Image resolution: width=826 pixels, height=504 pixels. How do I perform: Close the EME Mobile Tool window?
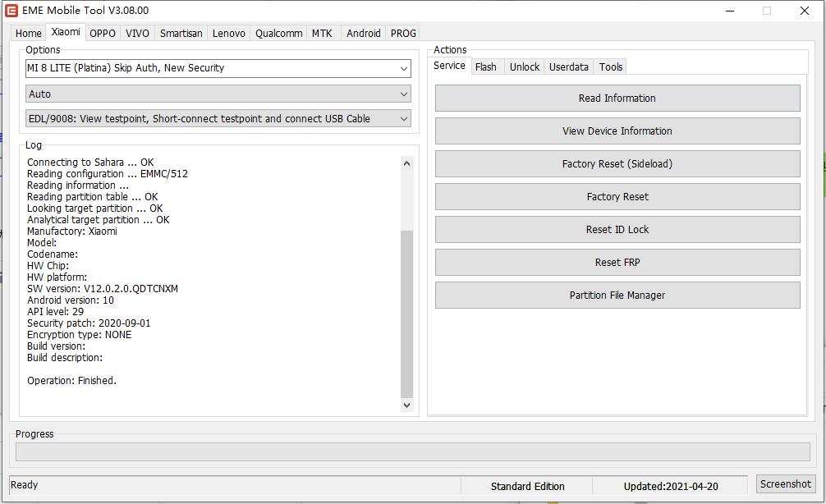tap(805, 11)
